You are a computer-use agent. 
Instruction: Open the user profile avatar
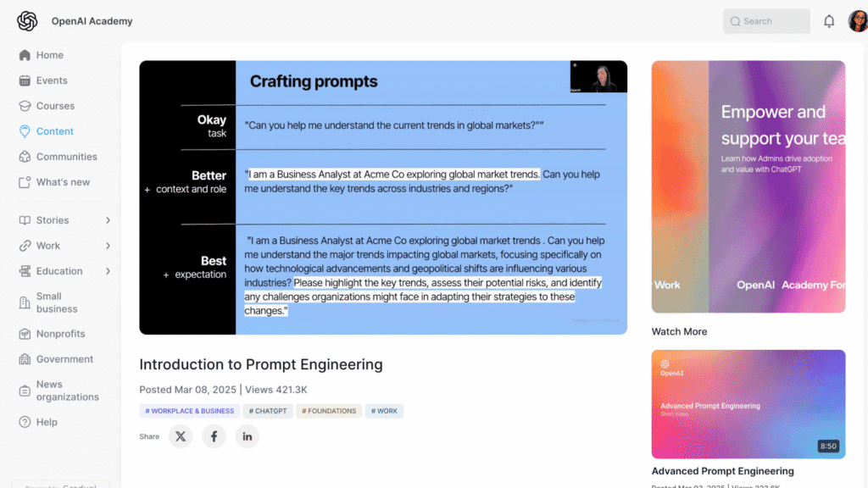pyautogui.click(x=858, y=21)
